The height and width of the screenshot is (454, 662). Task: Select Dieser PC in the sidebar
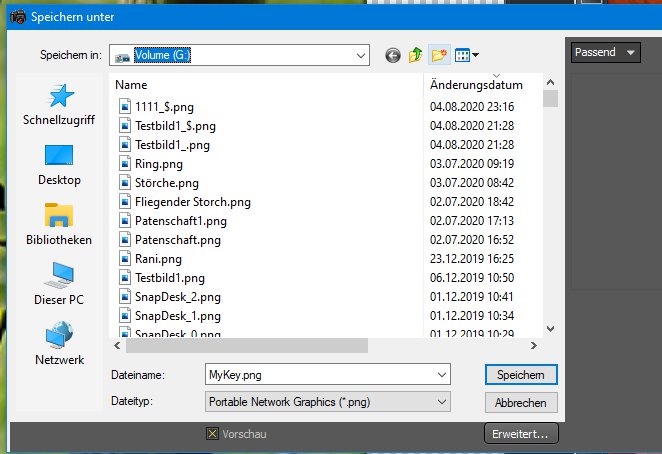click(x=59, y=285)
